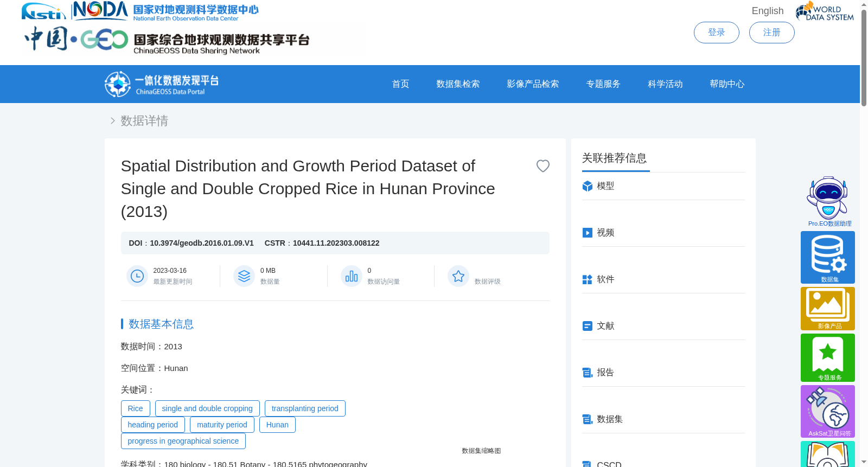Click the clock last-updated icon
Image resolution: width=868 pixels, height=467 pixels.
click(x=137, y=276)
